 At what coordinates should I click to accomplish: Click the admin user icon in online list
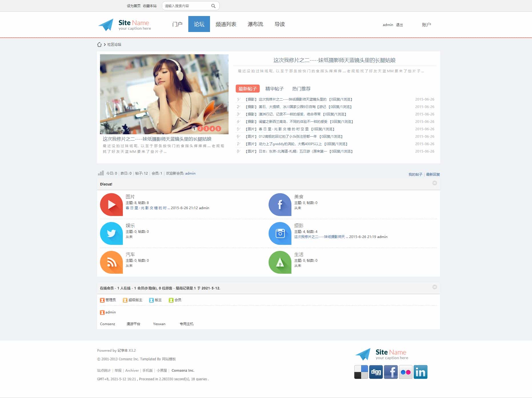[102, 313]
